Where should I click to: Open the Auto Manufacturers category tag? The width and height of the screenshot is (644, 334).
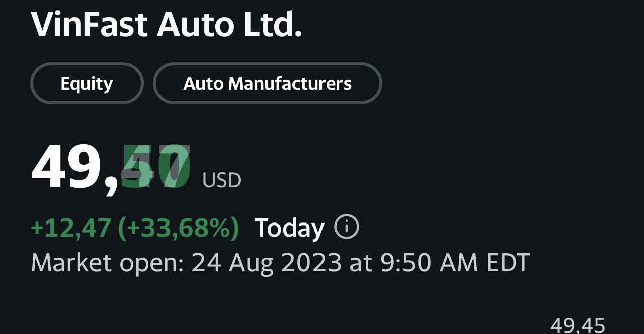[x=267, y=83]
